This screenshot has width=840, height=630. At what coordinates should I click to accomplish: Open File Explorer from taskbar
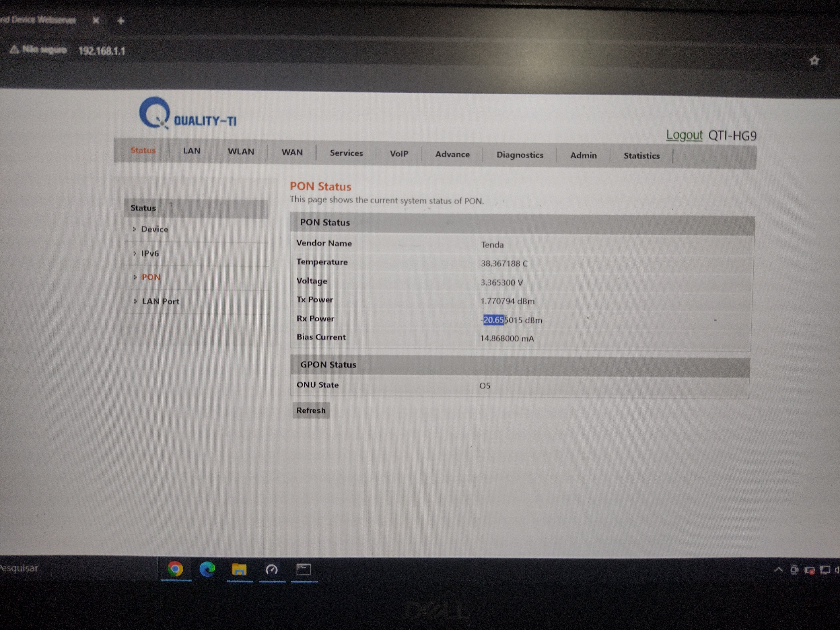(x=239, y=570)
